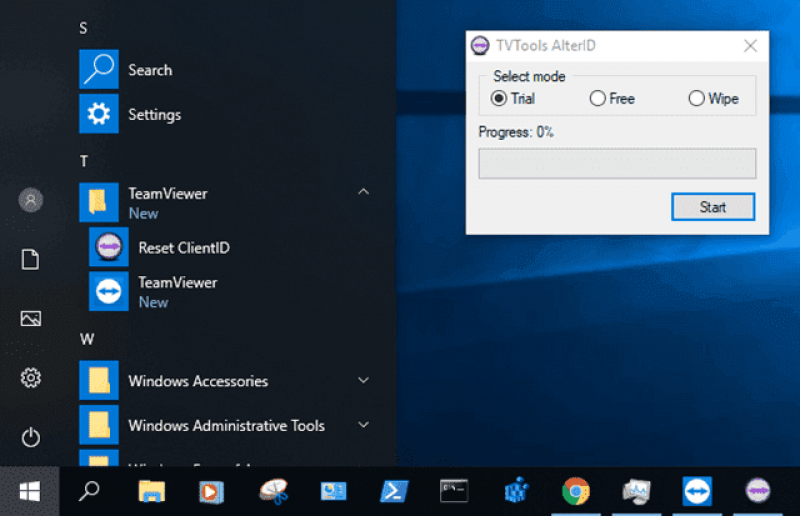Select the Trial mode radio button
This screenshot has width=800, height=516.
pyautogui.click(x=498, y=98)
